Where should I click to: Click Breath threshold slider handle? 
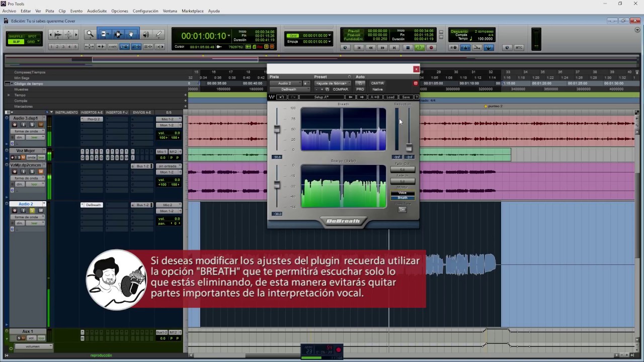coord(277,130)
